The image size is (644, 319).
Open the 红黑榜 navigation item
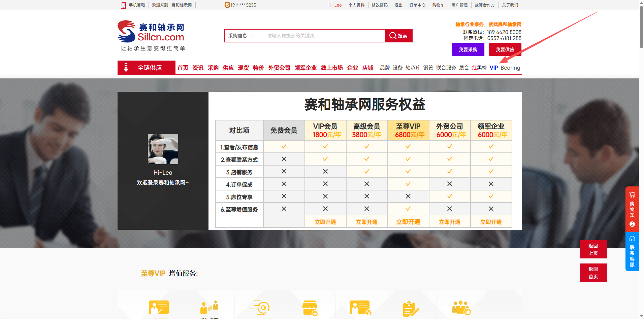point(479,68)
